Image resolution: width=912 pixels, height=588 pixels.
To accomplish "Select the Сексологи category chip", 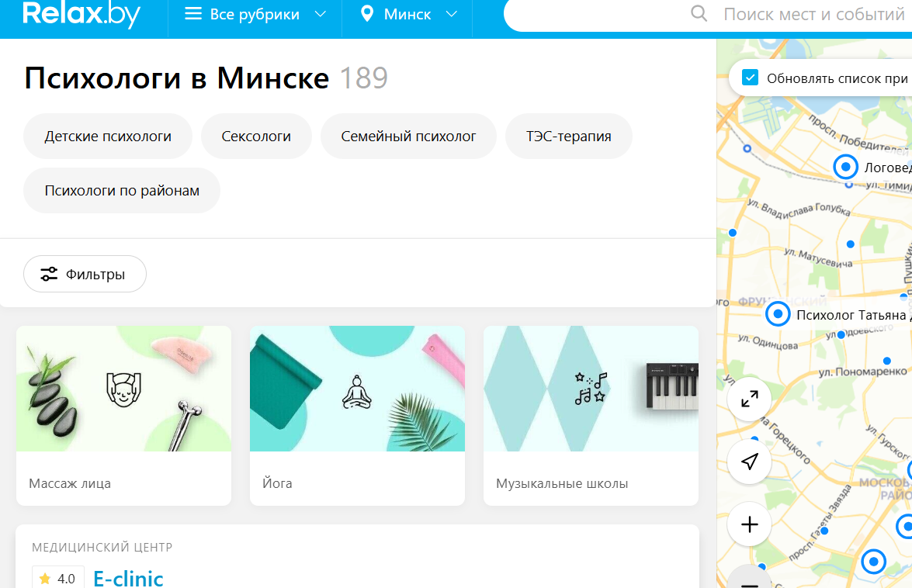I will 256,137.
